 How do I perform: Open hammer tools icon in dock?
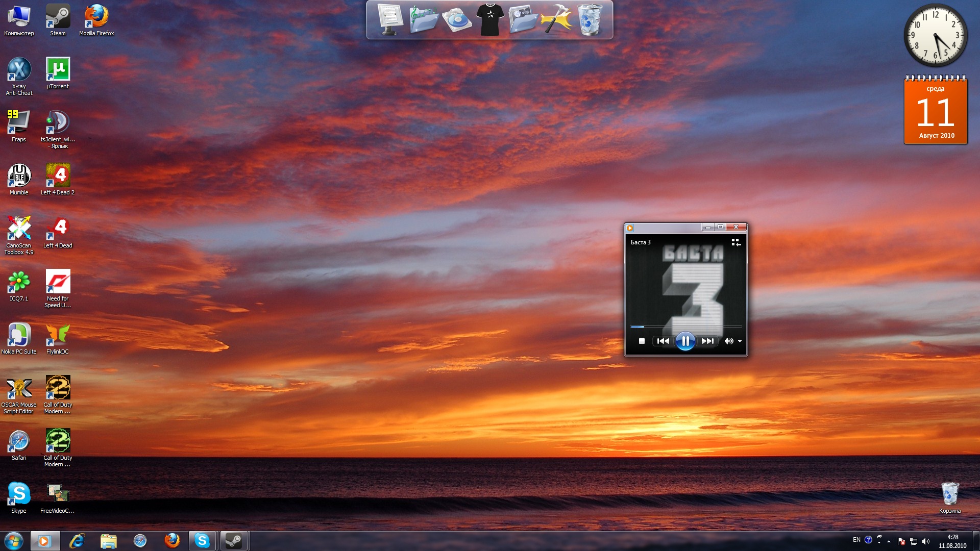point(556,20)
